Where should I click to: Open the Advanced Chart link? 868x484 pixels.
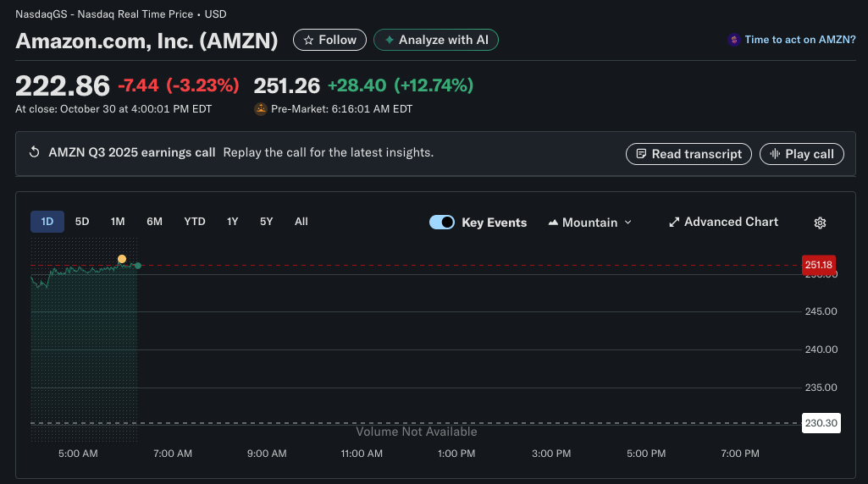coord(723,222)
